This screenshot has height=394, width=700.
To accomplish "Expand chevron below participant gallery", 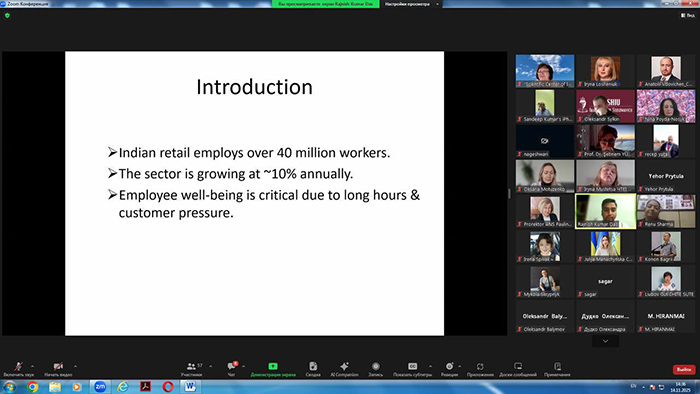I will (x=605, y=341).
